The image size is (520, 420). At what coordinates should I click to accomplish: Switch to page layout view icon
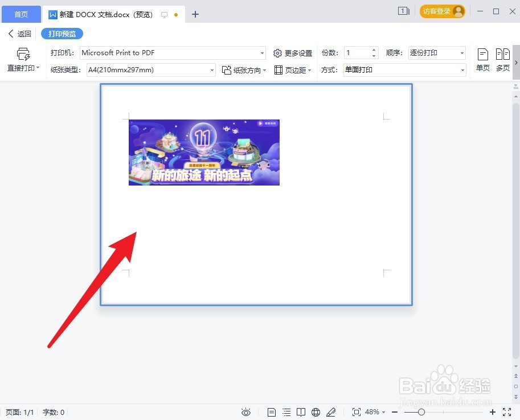271,412
